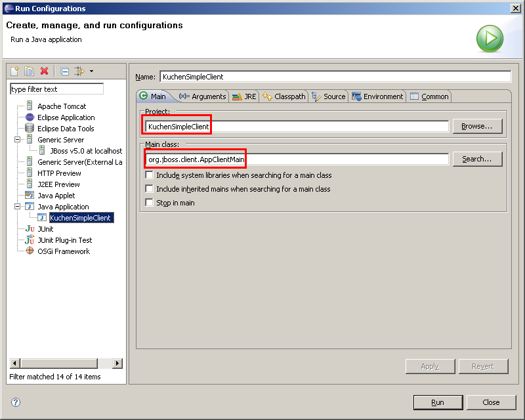525x420 pixels.
Task: Delete the selected launch configuration
Action: (44, 71)
